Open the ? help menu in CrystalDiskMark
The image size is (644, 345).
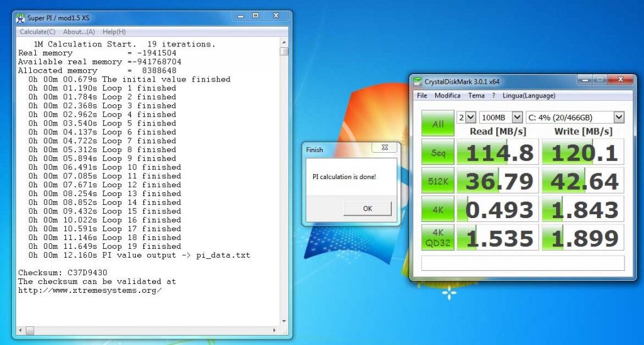493,96
